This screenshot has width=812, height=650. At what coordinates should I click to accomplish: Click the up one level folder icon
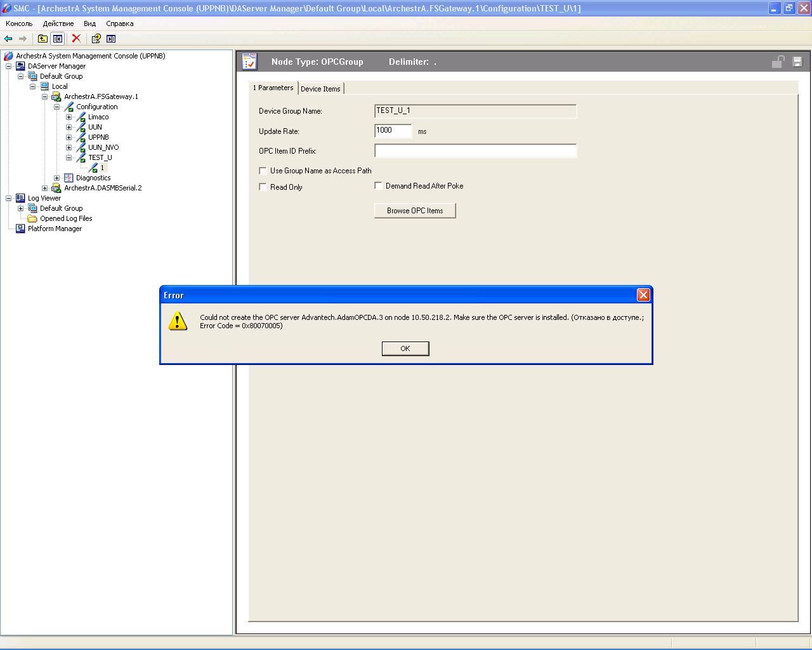point(43,39)
